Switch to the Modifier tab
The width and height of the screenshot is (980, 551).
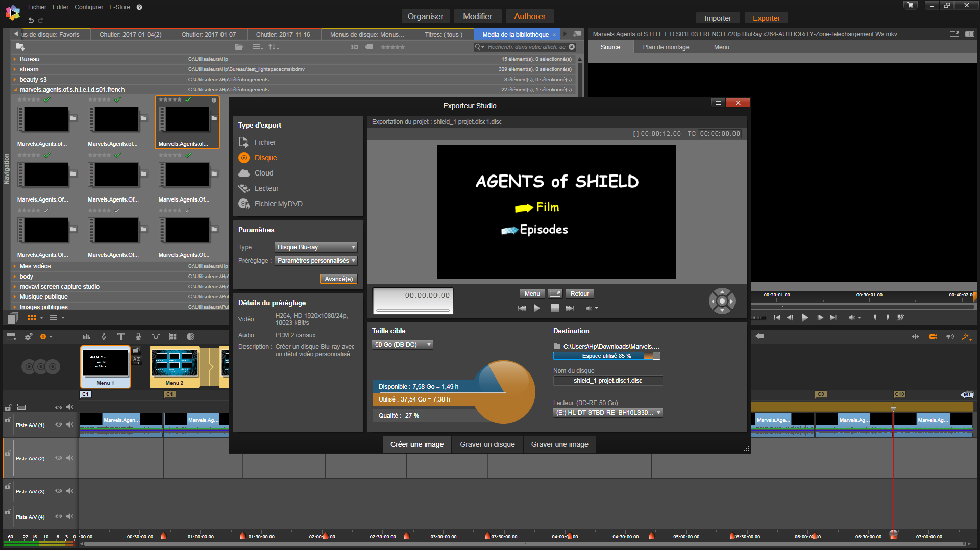tap(477, 16)
